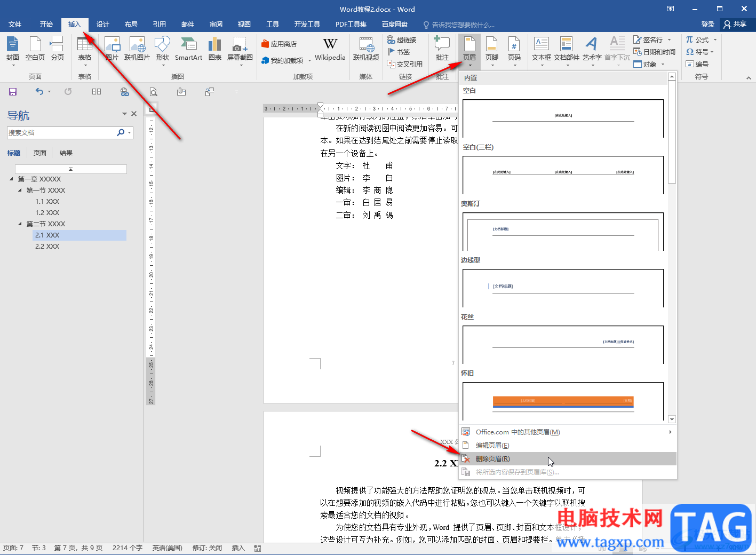Add a comment (批注)
This screenshot has width=756, height=555.
click(x=442, y=50)
